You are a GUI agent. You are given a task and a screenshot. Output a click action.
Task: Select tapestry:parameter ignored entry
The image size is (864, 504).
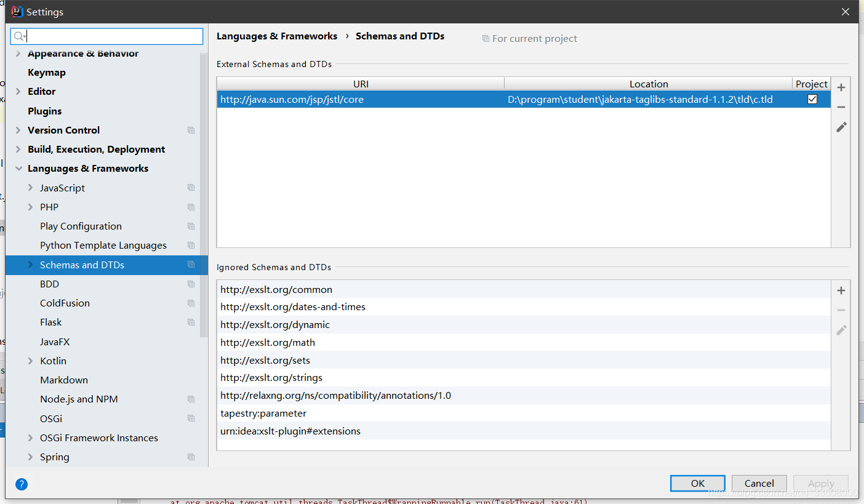pos(524,413)
